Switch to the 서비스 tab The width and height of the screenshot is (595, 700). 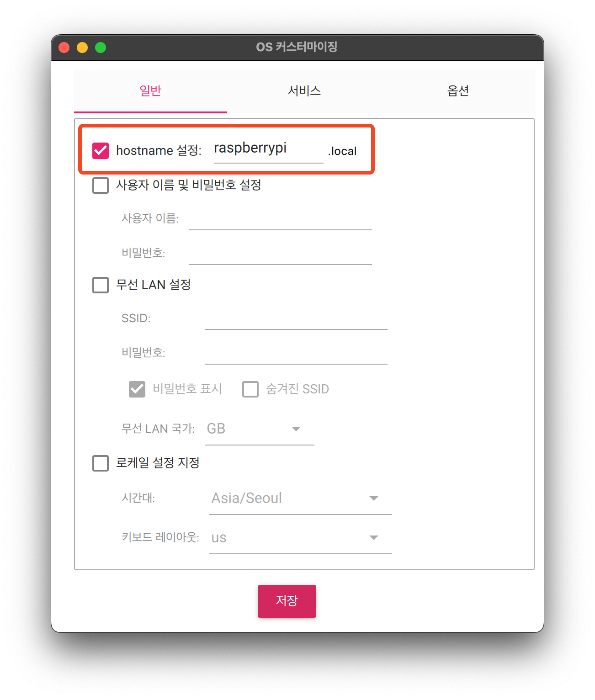[x=304, y=91]
